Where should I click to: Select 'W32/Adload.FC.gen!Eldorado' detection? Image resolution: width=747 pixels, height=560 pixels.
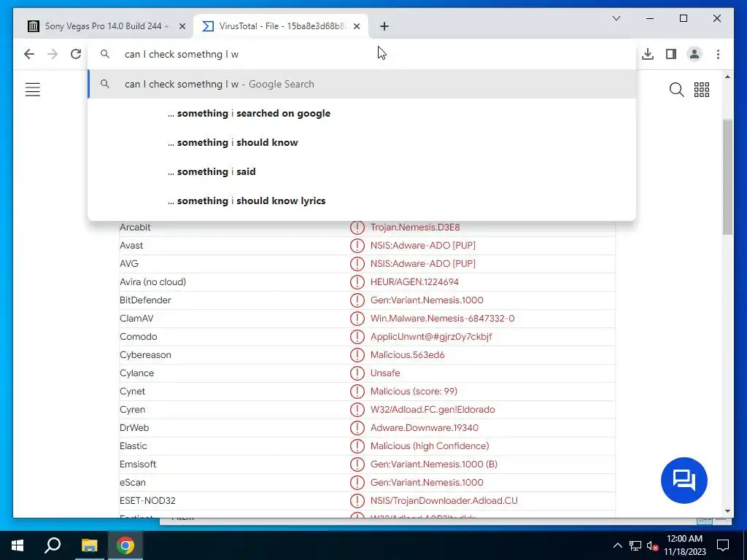coord(433,410)
